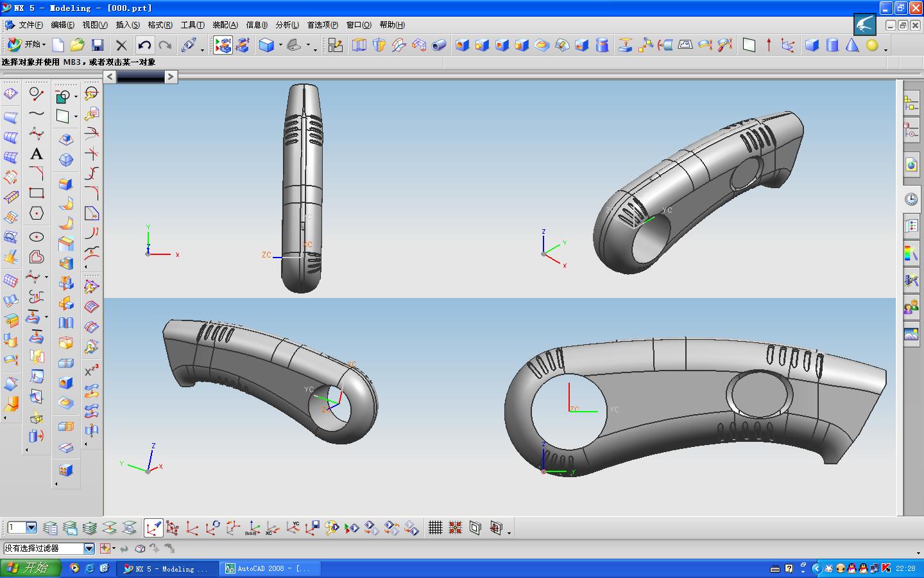
Task: Open the 帮助(H) menu
Action: click(392, 25)
